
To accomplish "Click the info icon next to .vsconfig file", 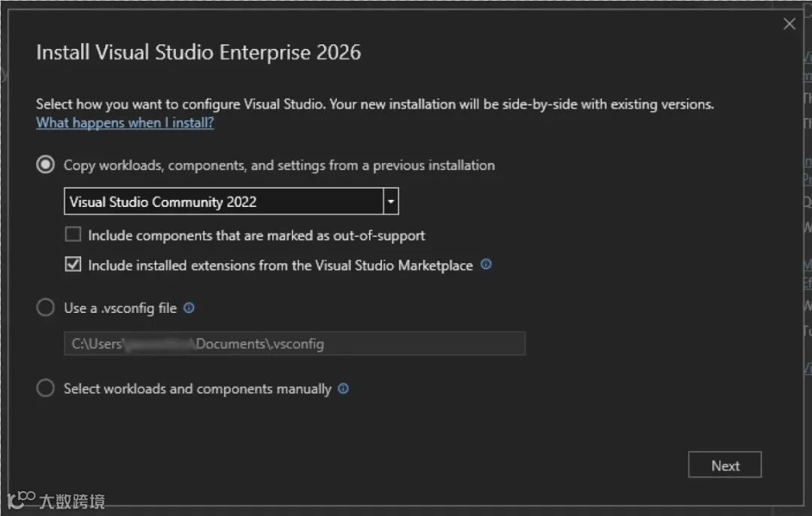I will (189, 308).
